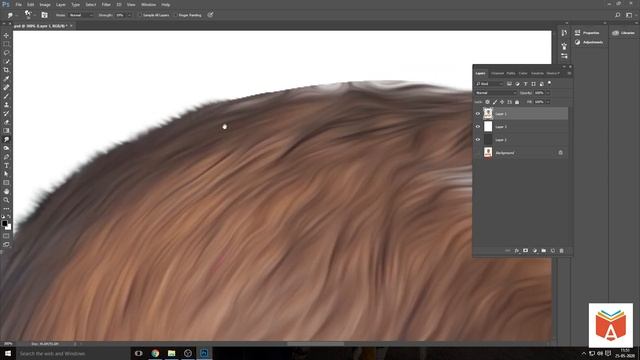The height and width of the screenshot is (360, 640).
Task: Open the brush settings panel from options bar
Action: (44, 15)
